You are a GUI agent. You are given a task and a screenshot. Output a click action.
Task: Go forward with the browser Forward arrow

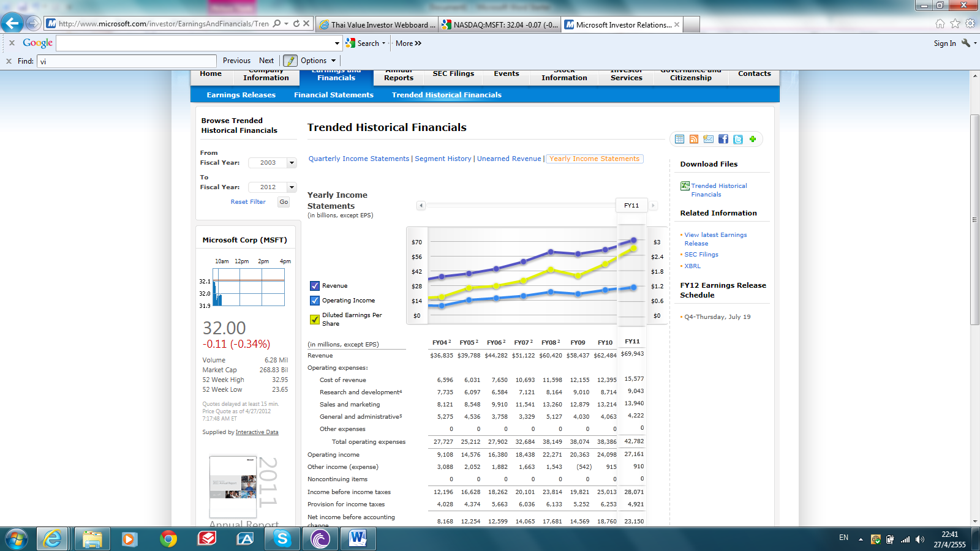tap(34, 24)
